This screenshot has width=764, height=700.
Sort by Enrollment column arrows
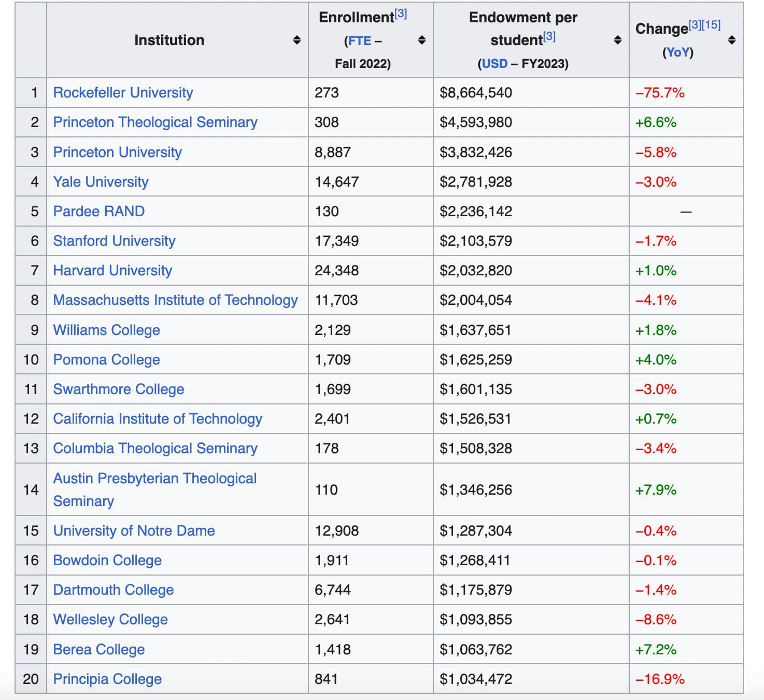pyautogui.click(x=422, y=40)
